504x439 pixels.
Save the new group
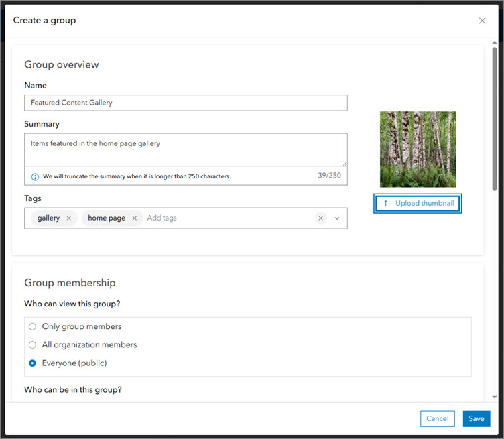tap(477, 419)
